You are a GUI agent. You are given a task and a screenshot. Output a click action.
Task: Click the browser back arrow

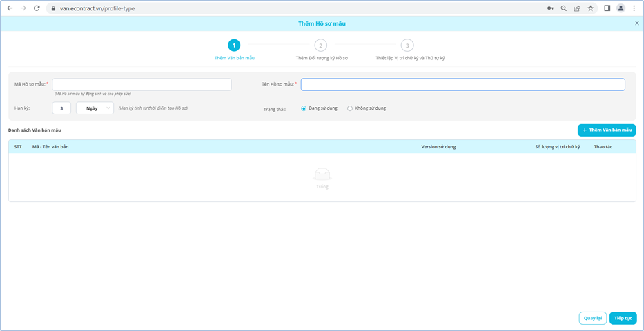tap(10, 8)
